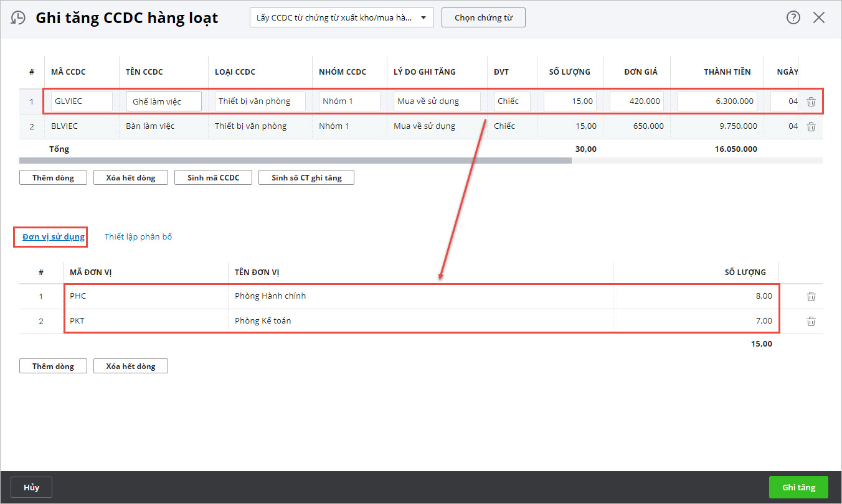Click Sinh mã CCDC button
Viewport: 842px width, 504px height.
pos(213,177)
